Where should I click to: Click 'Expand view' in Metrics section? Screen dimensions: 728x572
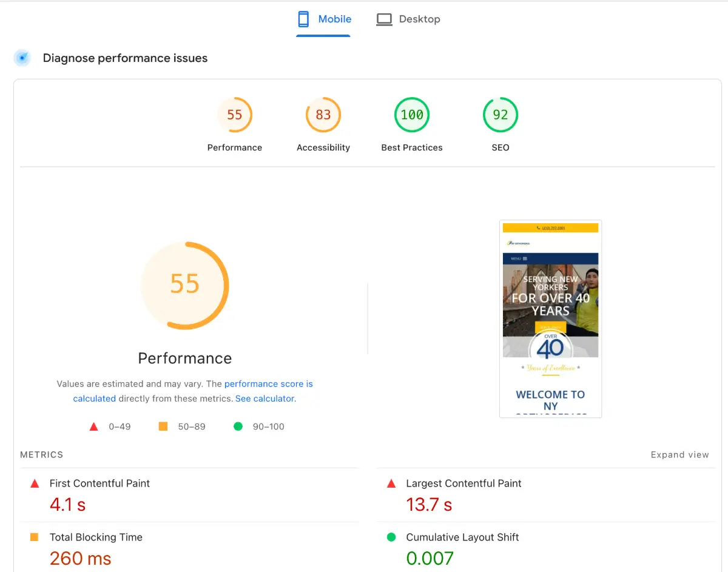[x=679, y=455]
